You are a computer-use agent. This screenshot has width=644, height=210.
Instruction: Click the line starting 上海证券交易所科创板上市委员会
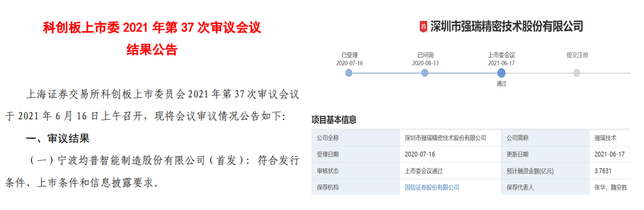pyautogui.click(x=162, y=95)
